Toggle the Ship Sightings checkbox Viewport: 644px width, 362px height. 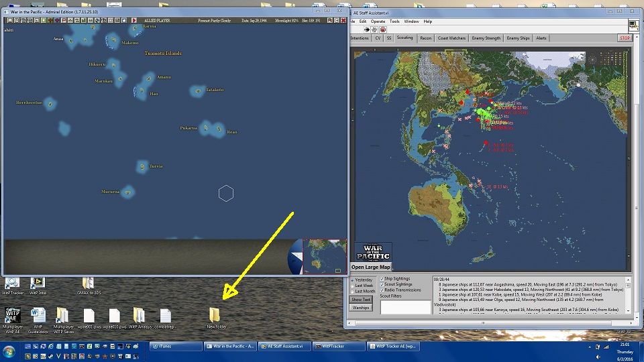382,279
